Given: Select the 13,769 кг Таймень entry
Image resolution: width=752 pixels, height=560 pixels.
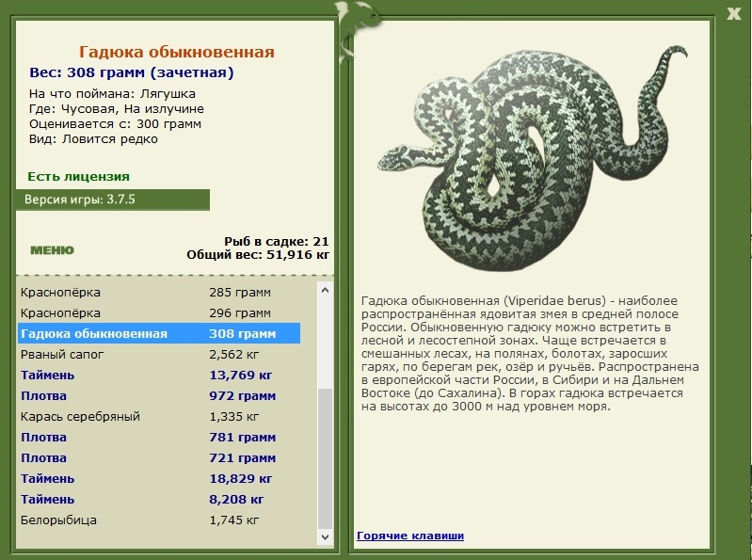Looking at the screenshot, I should (x=159, y=375).
